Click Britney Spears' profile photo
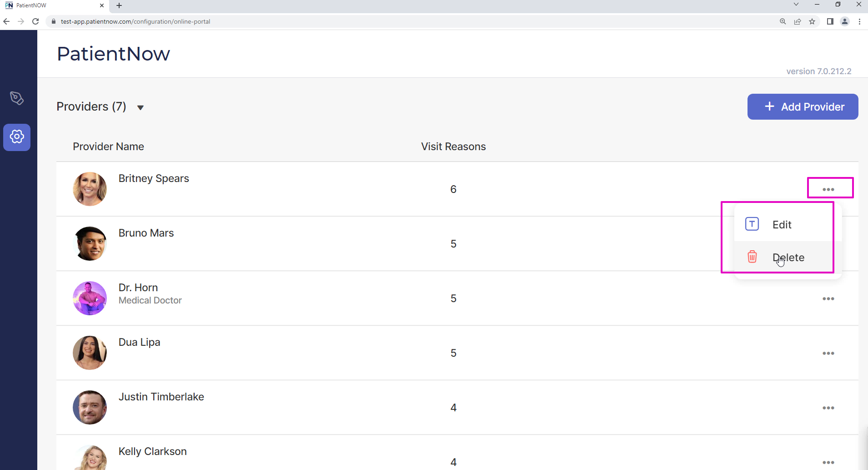Image resolution: width=868 pixels, height=470 pixels. coord(90,189)
